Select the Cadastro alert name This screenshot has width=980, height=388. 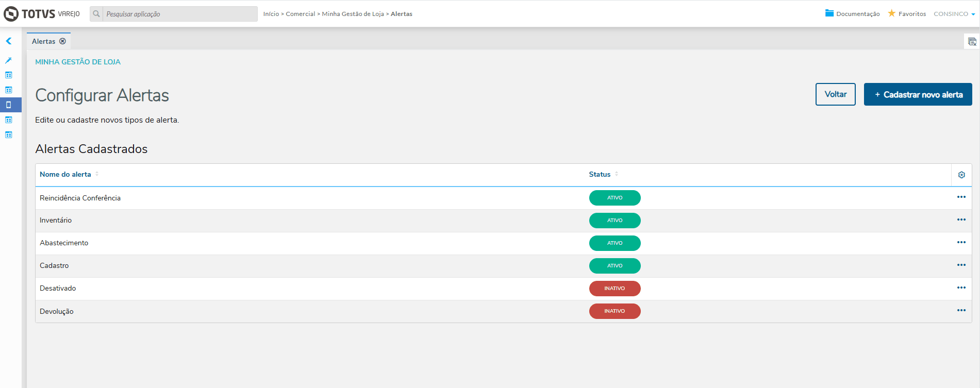(x=54, y=265)
